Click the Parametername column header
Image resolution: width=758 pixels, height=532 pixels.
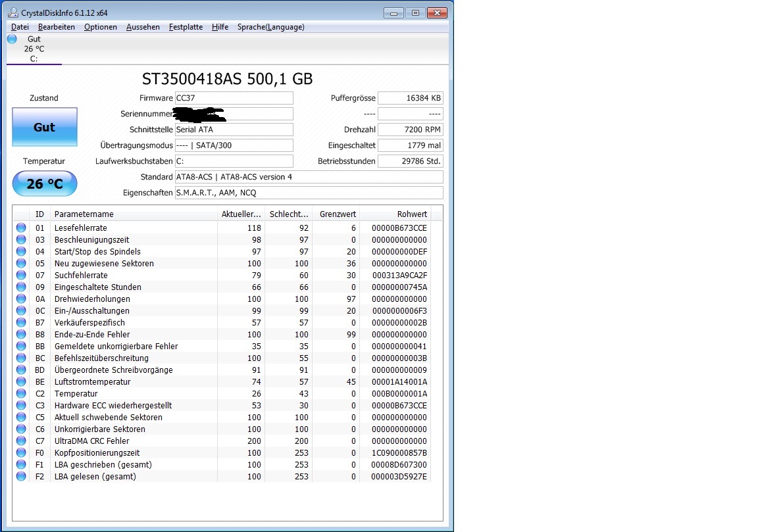coord(134,214)
